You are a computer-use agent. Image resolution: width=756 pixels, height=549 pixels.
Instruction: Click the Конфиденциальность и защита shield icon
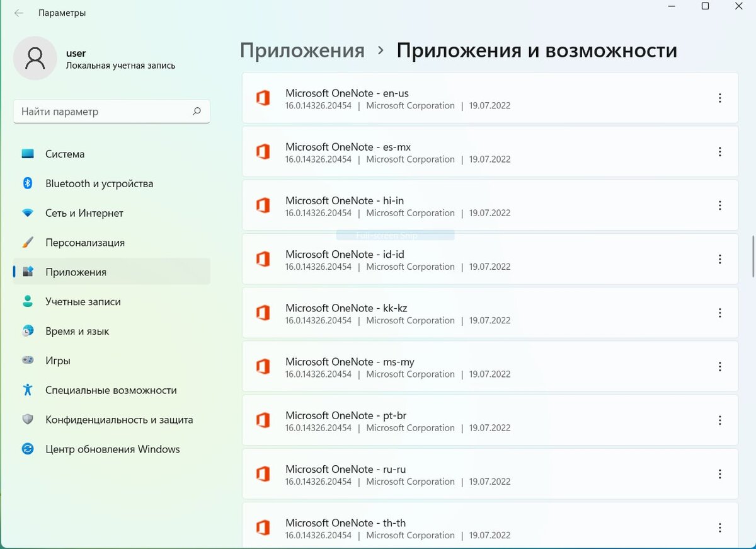click(x=28, y=420)
